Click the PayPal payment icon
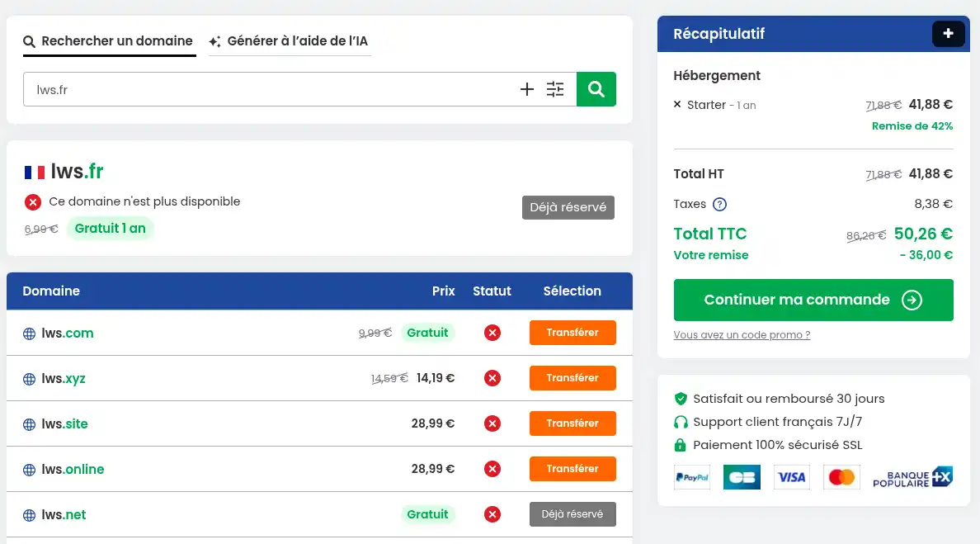Image resolution: width=980 pixels, height=544 pixels. coord(691,476)
